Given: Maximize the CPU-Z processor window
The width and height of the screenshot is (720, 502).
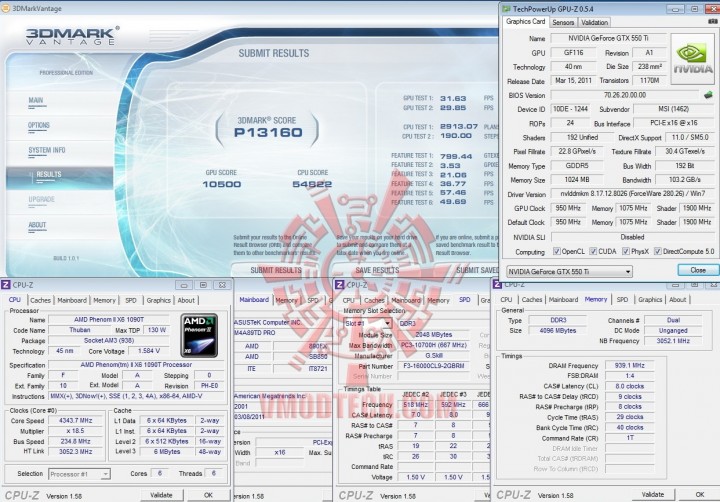Looking at the screenshot, I should (x=203, y=285).
